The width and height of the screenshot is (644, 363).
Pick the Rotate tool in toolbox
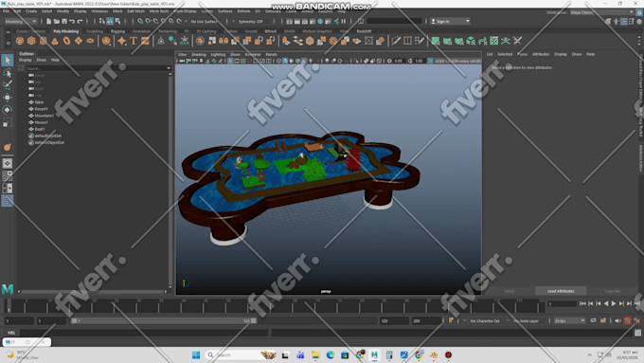click(x=8, y=110)
